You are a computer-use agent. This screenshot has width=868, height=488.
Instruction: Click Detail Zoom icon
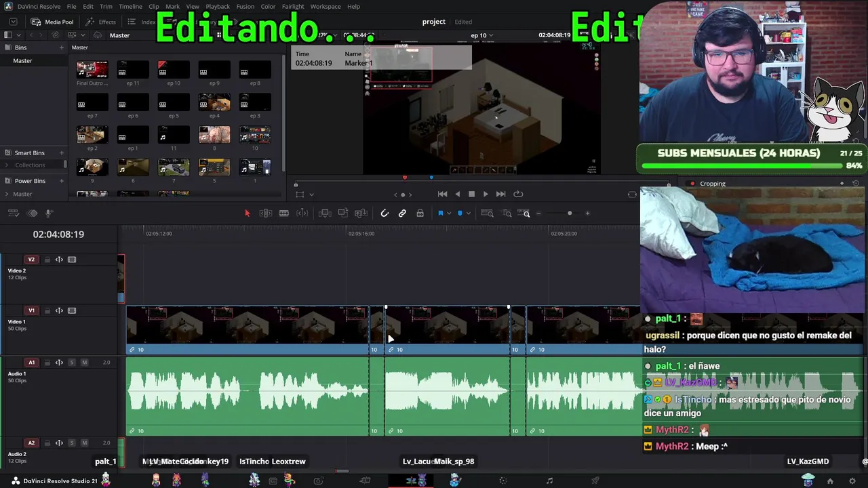(507, 213)
